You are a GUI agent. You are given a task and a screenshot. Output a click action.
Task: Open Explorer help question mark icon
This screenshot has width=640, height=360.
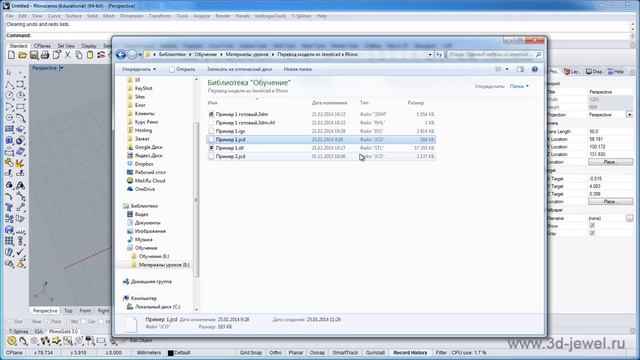535,69
